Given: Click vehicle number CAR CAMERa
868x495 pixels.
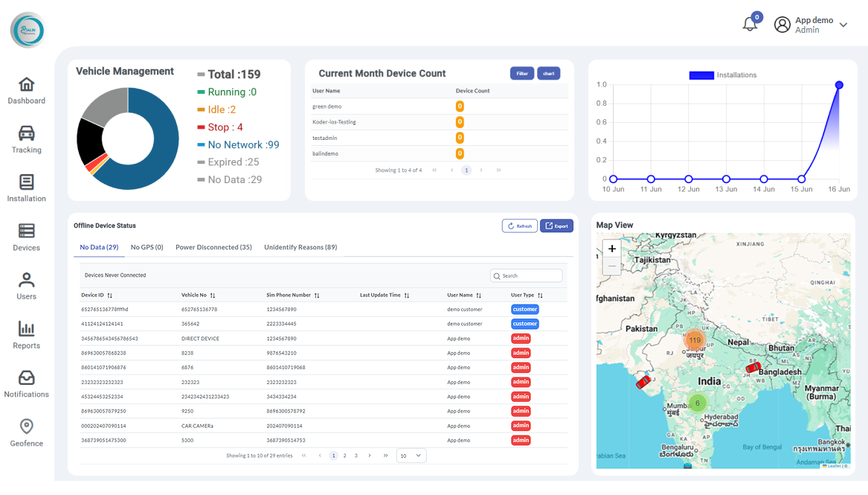Looking at the screenshot, I should (x=197, y=427).
